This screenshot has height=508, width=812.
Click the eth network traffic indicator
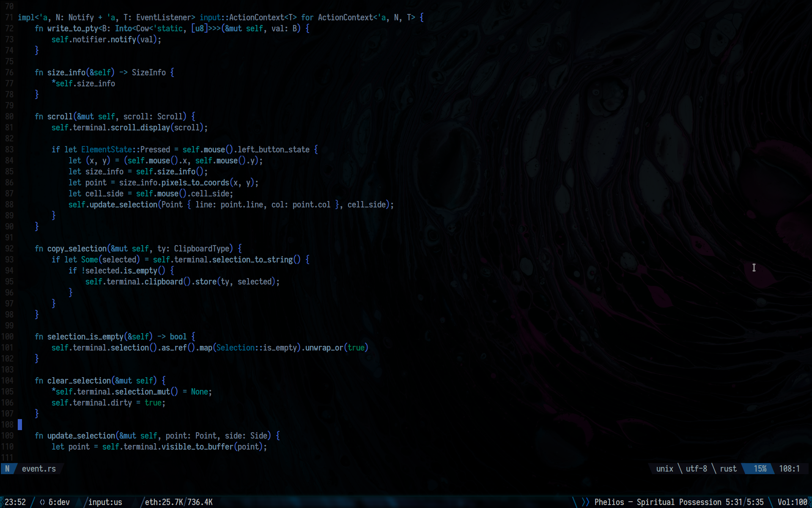178,502
